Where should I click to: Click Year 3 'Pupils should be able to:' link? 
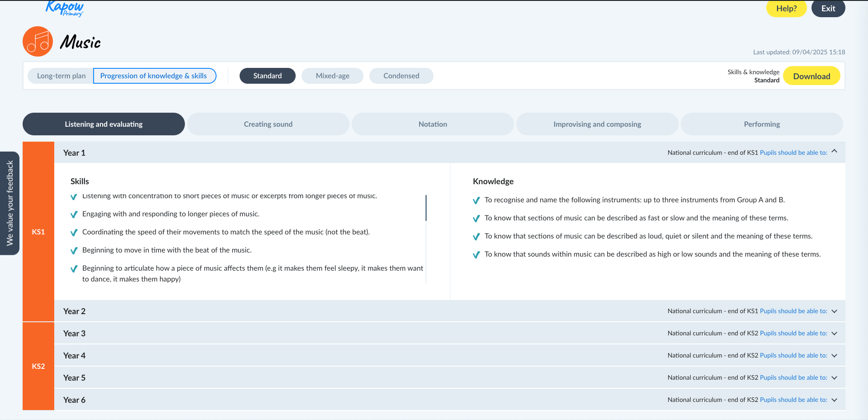(793, 334)
